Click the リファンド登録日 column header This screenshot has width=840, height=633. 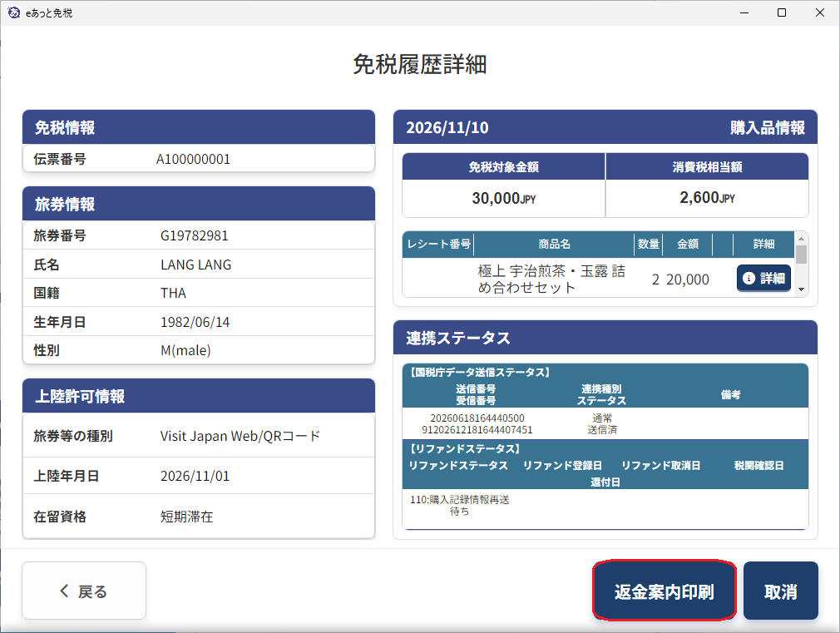[x=562, y=465]
